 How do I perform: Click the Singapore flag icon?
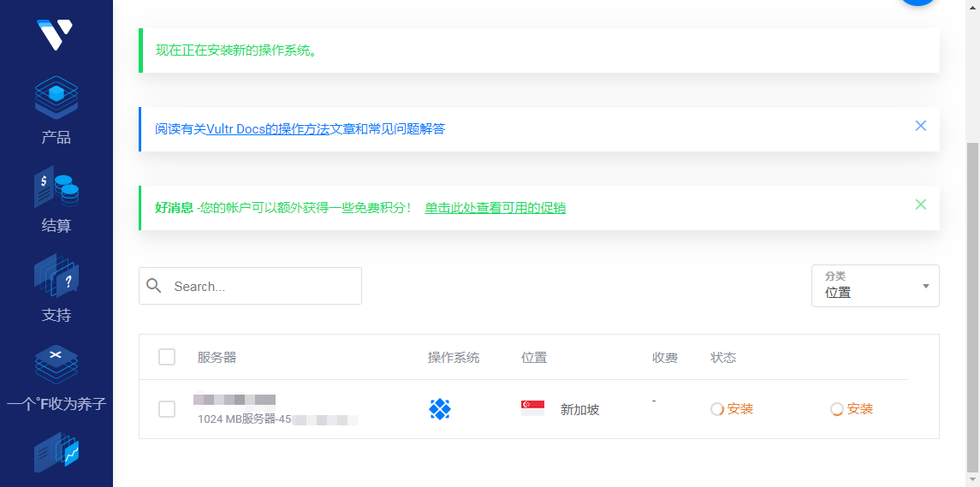pyautogui.click(x=532, y=408)
